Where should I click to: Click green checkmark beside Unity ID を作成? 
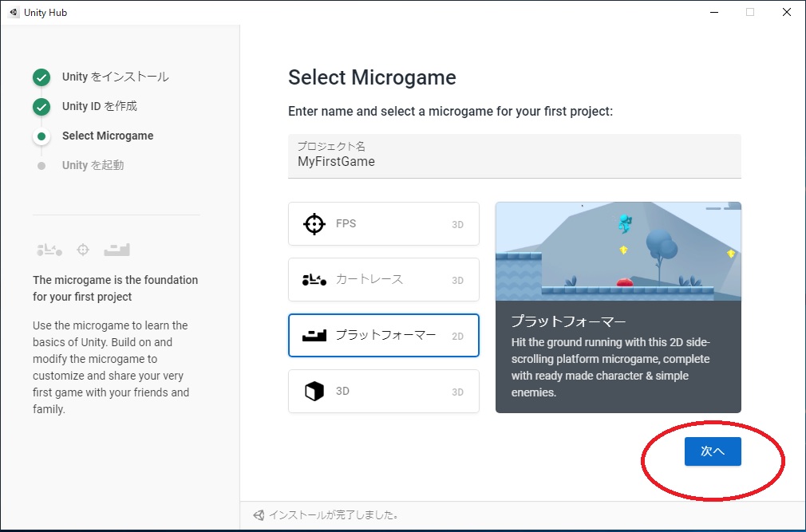41,107
